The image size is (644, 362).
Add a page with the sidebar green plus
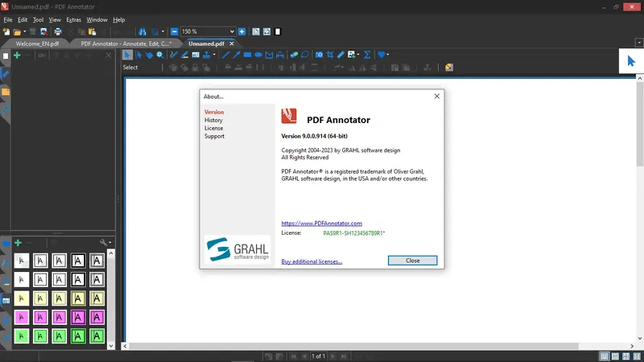point(17,55)
